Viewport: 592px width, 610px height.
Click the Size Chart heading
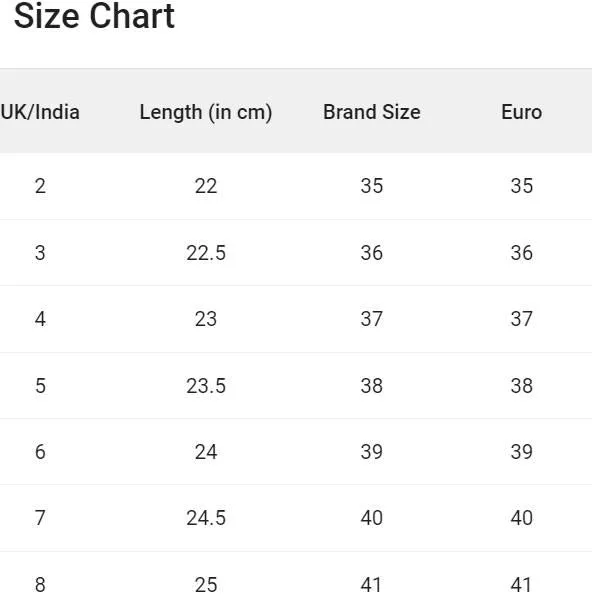click(94, 16)
